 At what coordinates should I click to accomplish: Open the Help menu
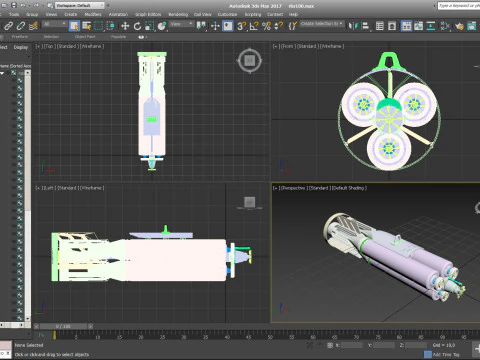(293, 15)
